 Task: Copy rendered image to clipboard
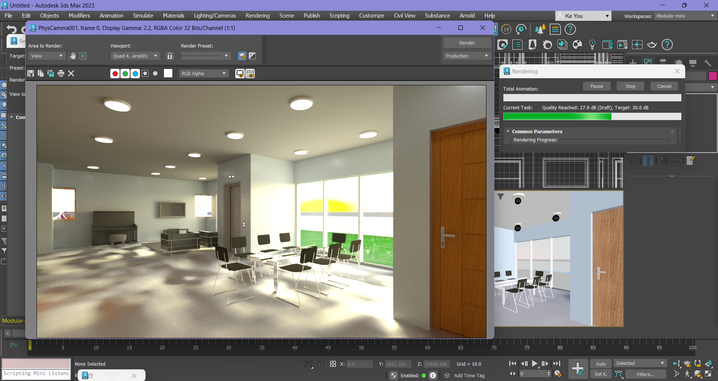[41, 73]
